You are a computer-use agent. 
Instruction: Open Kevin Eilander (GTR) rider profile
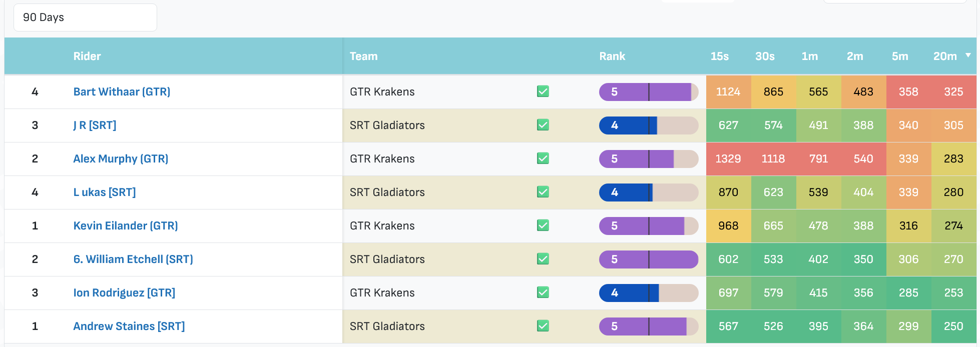[x=126, y=226]
